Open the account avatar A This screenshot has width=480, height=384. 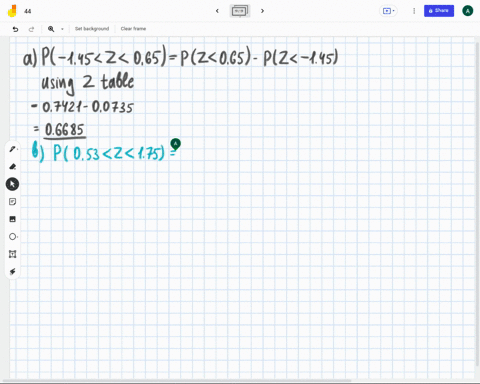coord(468,11)
